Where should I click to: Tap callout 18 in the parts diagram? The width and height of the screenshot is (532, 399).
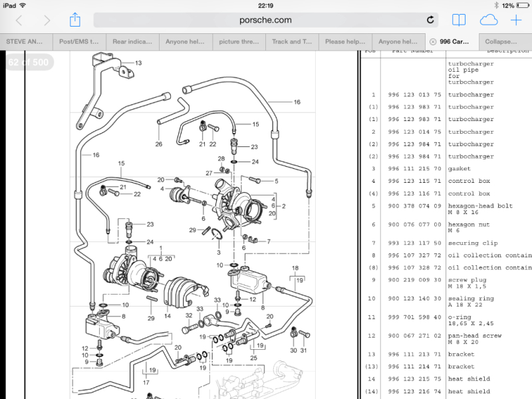(x=295, y=268)
